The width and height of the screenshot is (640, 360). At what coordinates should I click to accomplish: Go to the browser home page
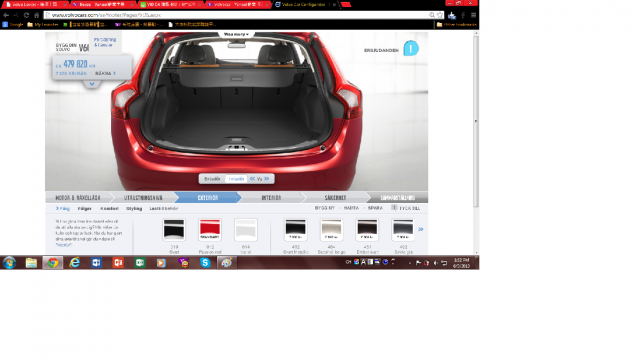[36, 15]
